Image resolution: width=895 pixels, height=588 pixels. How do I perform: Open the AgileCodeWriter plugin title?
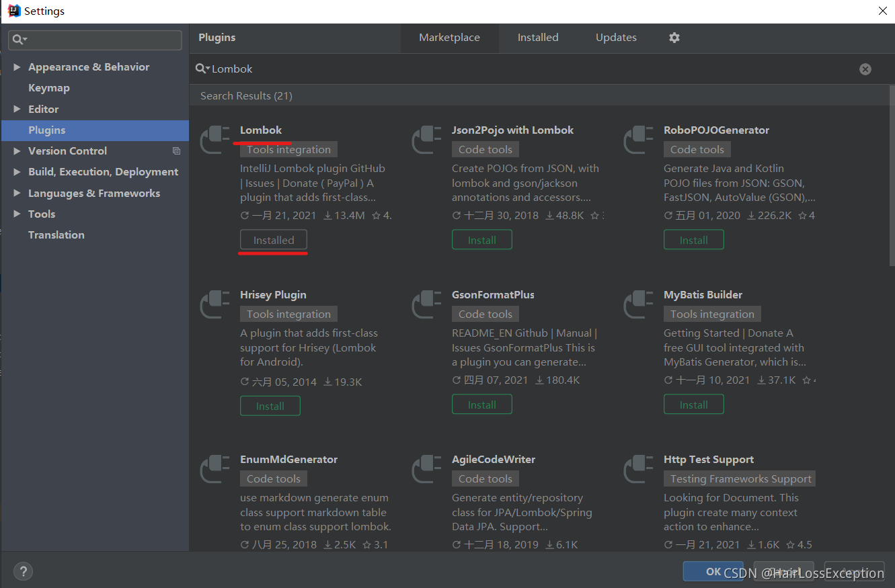click(x=494, y=460)
